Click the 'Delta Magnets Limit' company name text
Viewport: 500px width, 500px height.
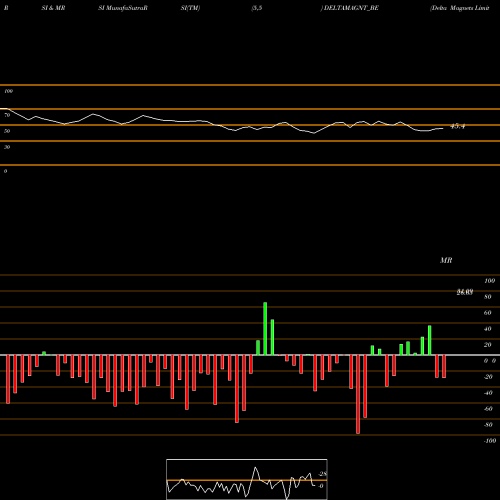[460, 8]
